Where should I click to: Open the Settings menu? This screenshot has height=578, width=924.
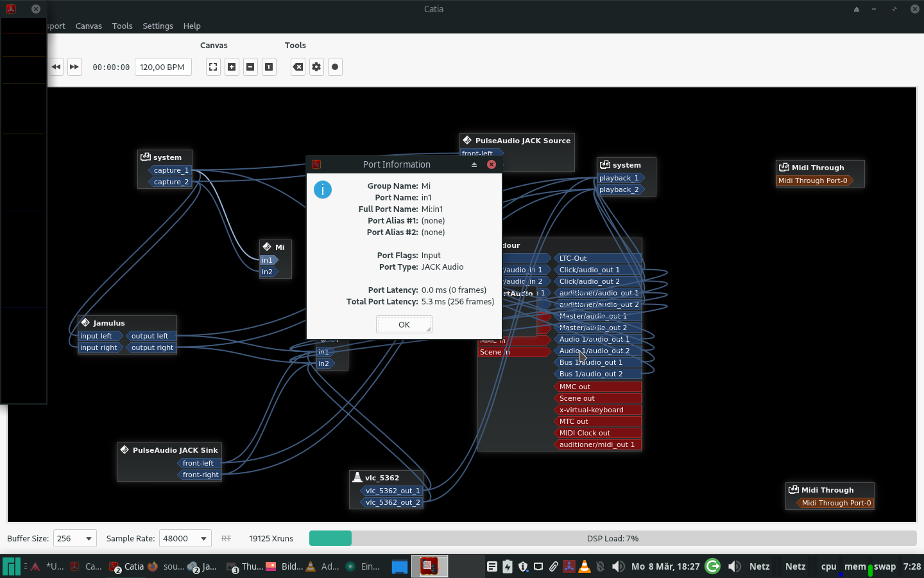(x=158, y=26)
